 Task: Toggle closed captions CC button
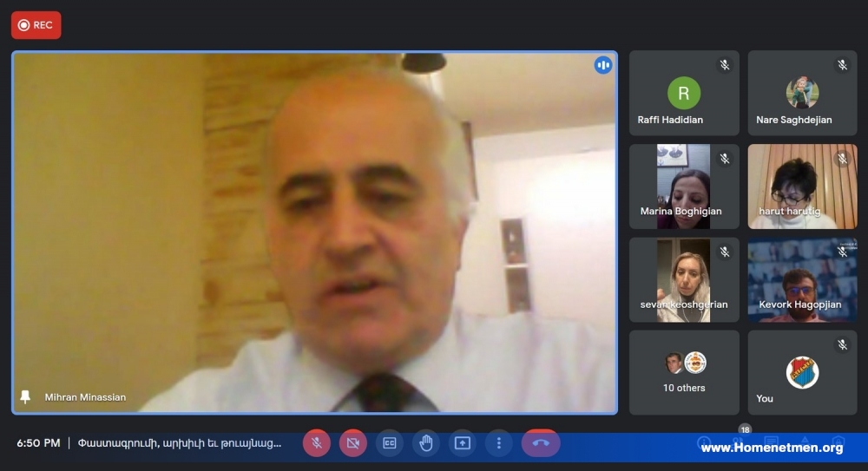click(x=390, y=443)
